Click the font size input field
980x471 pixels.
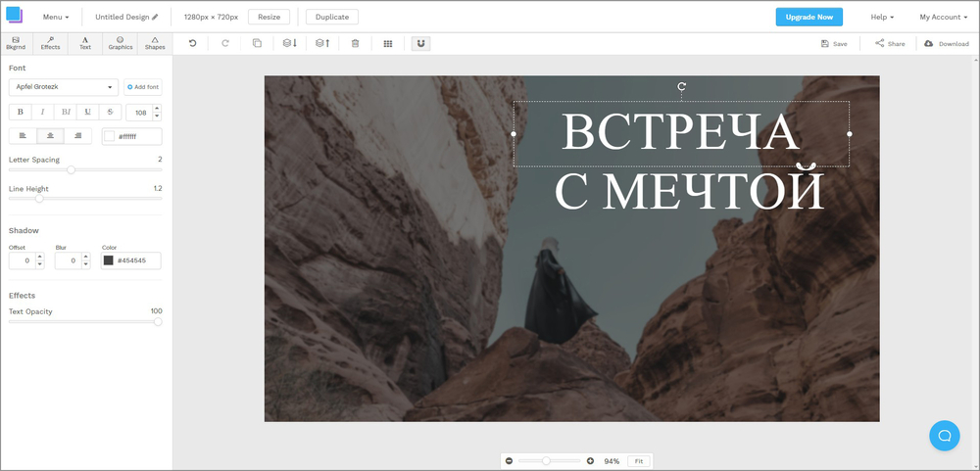click(x=140, y=113)
